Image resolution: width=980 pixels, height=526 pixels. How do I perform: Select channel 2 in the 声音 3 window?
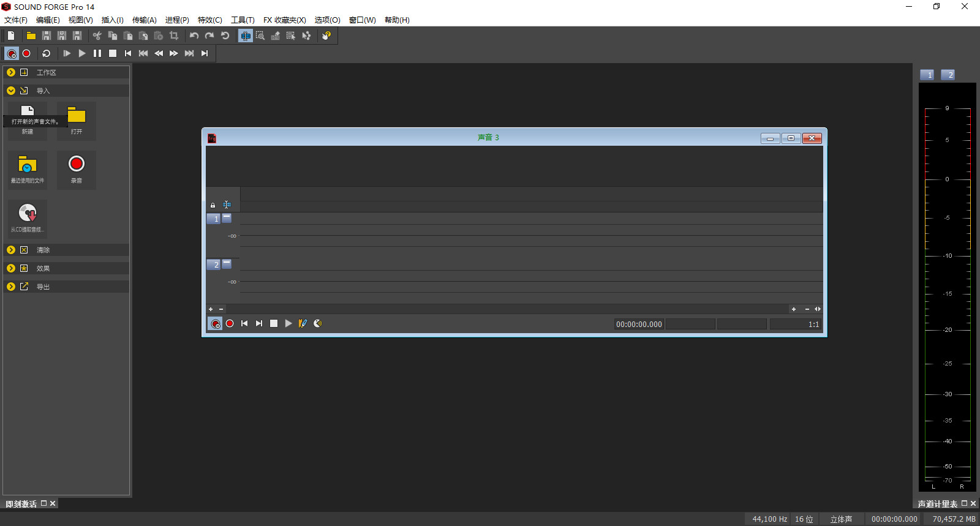[214, 265]
